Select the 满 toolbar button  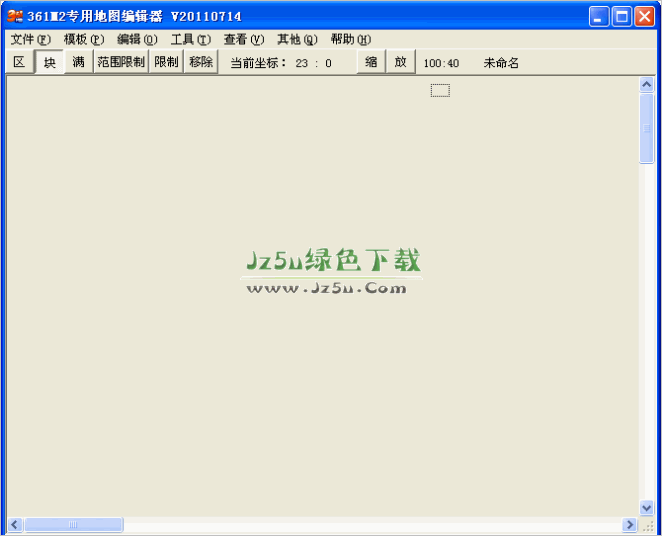point(79,62)
